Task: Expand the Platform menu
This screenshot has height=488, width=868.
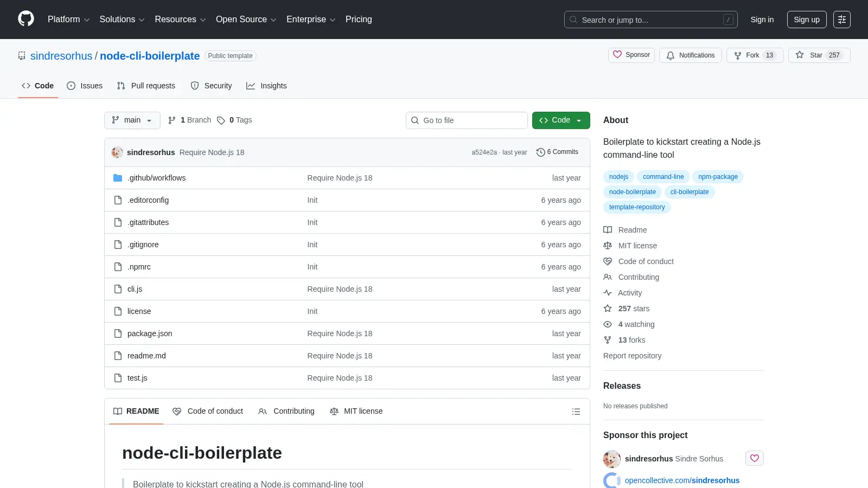Action: (x=68, y=20)
